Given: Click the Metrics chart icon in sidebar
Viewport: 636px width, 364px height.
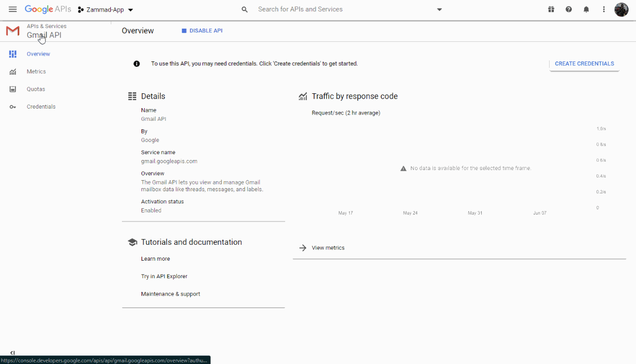Looking at the screenshot, I should point(13,72).
